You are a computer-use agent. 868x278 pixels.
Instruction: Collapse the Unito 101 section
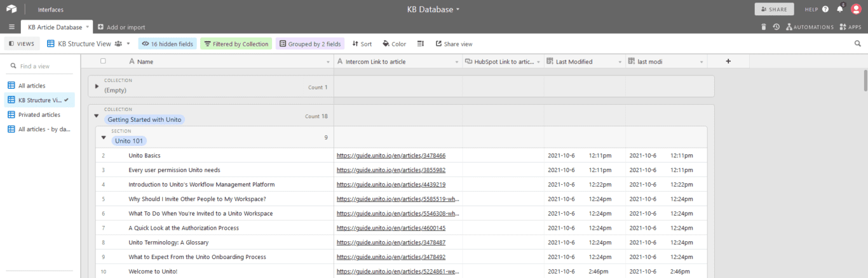(x=103, y=137)
